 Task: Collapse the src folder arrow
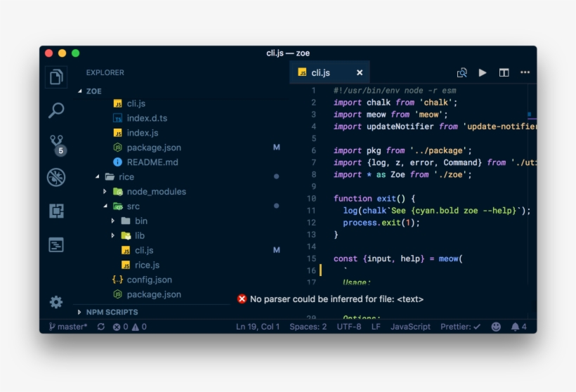[x=105, y=206]
